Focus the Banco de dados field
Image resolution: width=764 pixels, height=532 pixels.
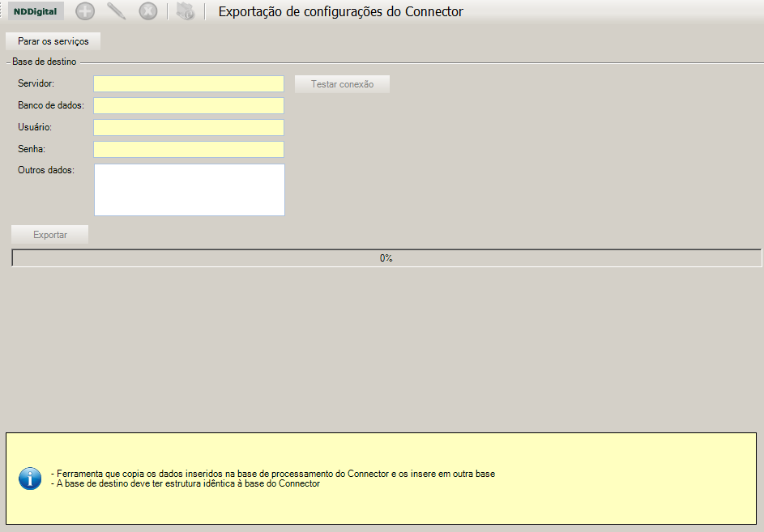click(189, 106)
